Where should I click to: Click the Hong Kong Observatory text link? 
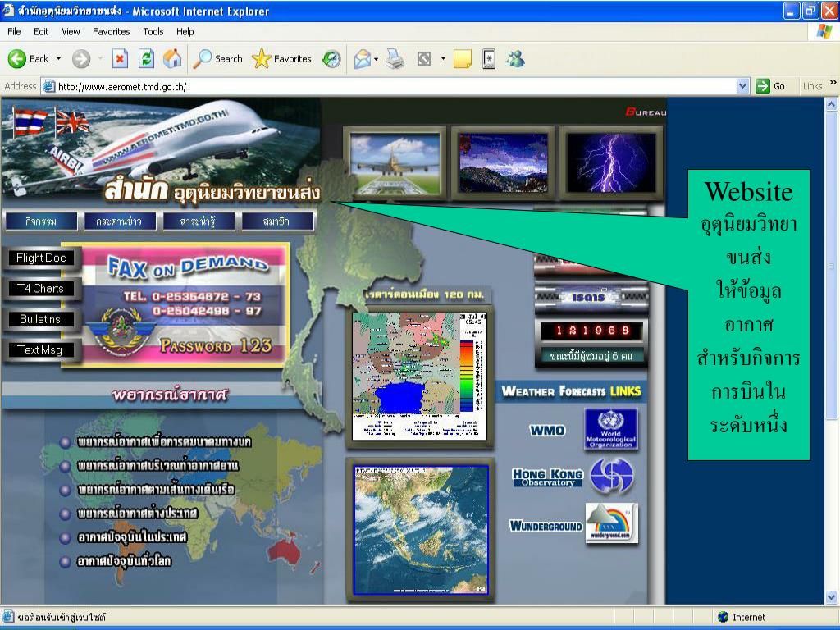coord(547,477)
